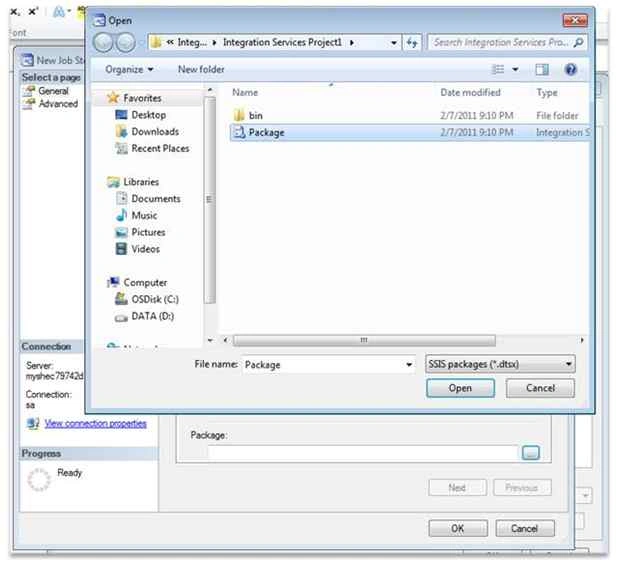
Task: Select Documents library
Action: tap(156, 199)
